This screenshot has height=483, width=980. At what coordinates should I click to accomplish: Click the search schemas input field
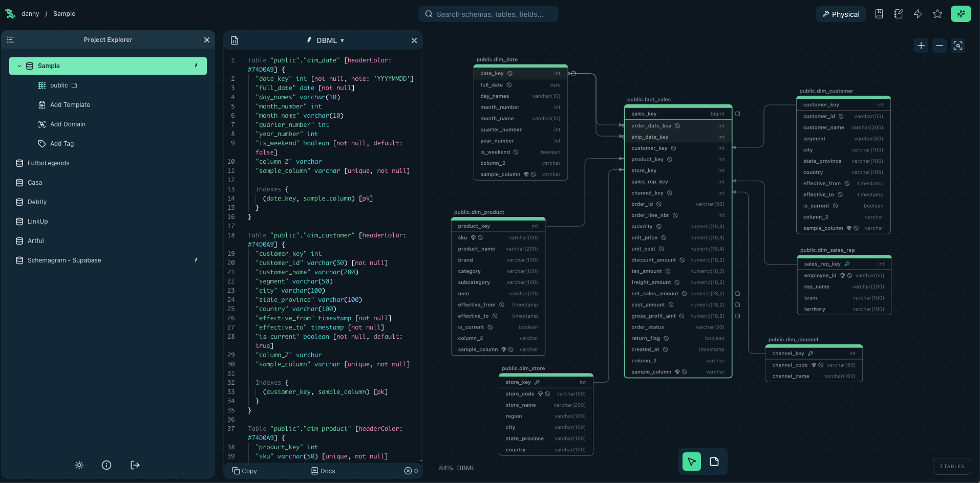489,14
